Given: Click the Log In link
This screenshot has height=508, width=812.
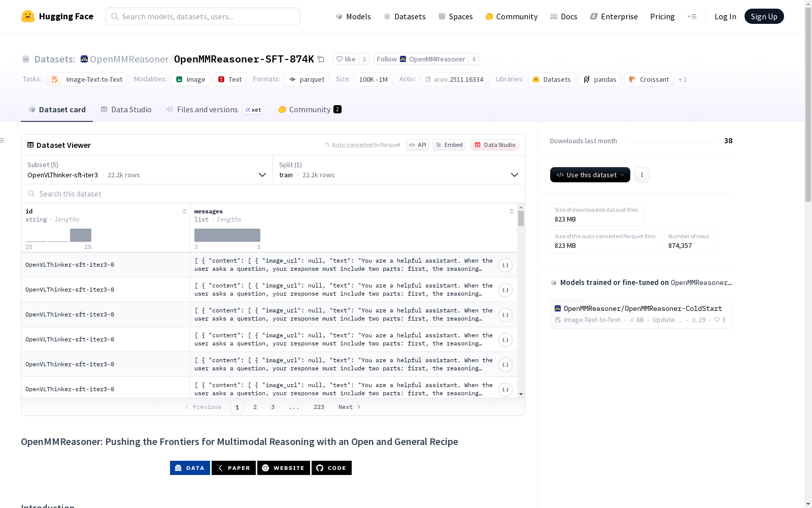Looking at the screenshot, I should [x=725, y=16].
